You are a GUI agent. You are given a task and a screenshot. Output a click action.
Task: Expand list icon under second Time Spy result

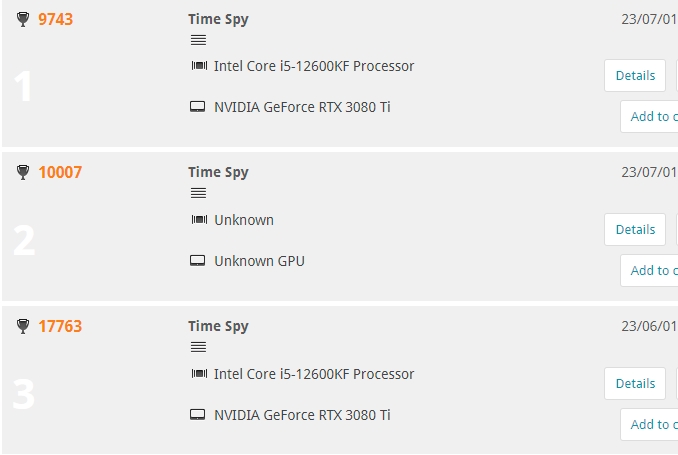(x=198, y=194)
